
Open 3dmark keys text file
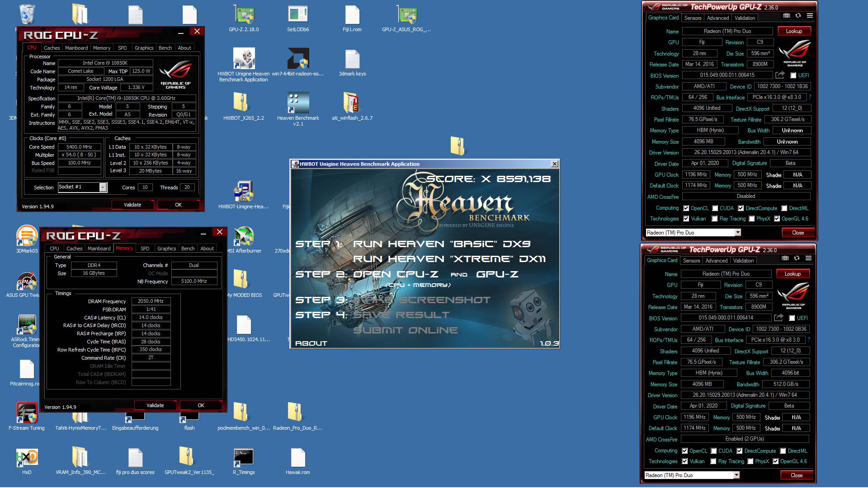352,59
